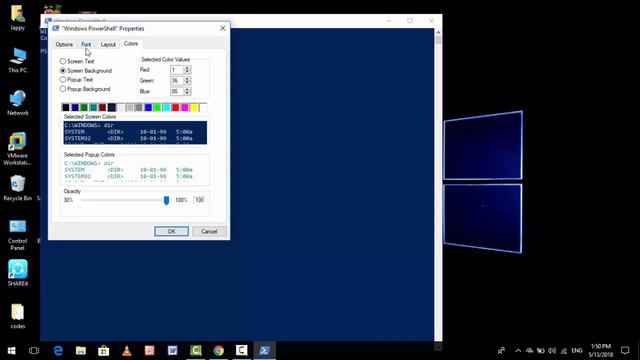Launch VLC media player from taskbar
The image size is (640, 360).
pos(127,351)
